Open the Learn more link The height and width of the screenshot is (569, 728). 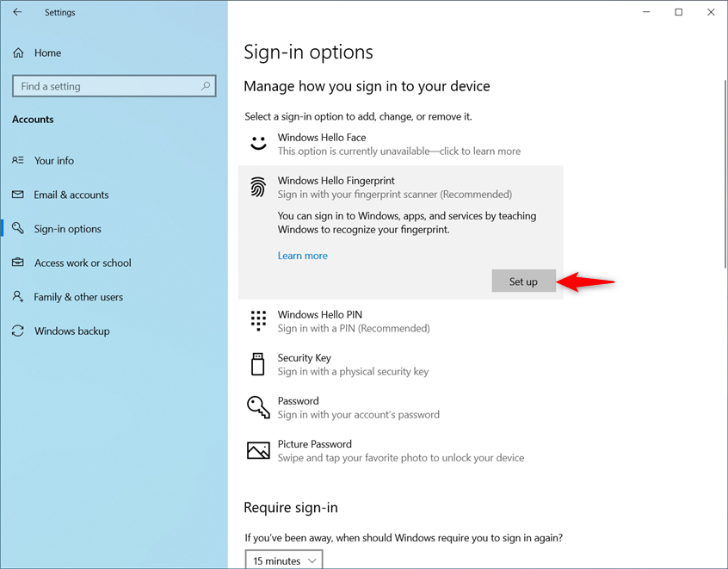point(302,256)
